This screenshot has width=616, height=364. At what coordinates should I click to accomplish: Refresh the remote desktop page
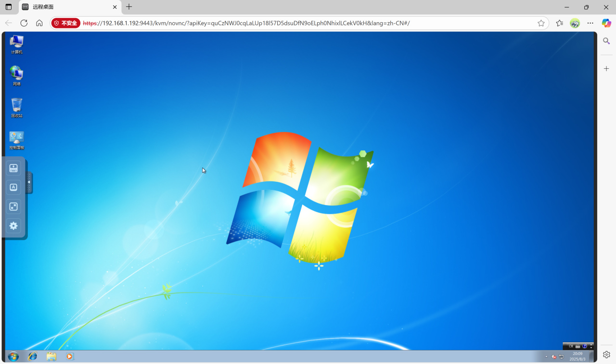24,23
